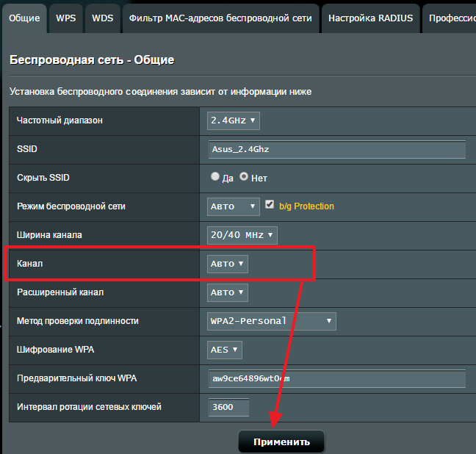Go to the Настройка RADIUS tab
The height and width of the screenshot is (454, 476).
pyautogui.click(x=370, y=18)
